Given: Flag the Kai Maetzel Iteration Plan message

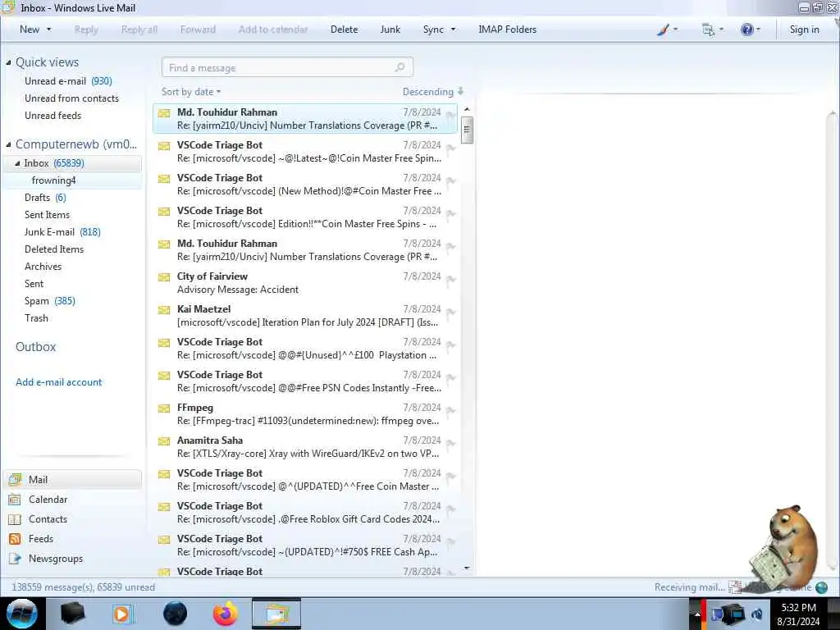Looking at the screenshot, I should 450,313.
